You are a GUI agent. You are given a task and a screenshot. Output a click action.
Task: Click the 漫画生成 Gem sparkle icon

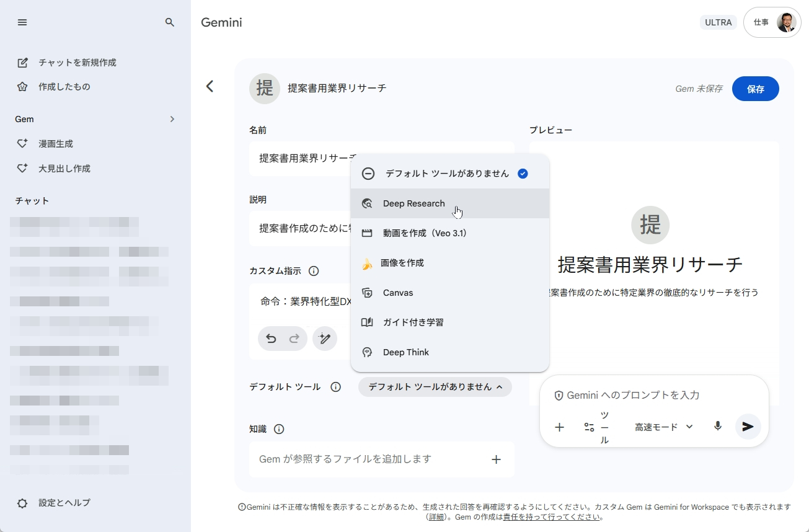coord(22,144)
